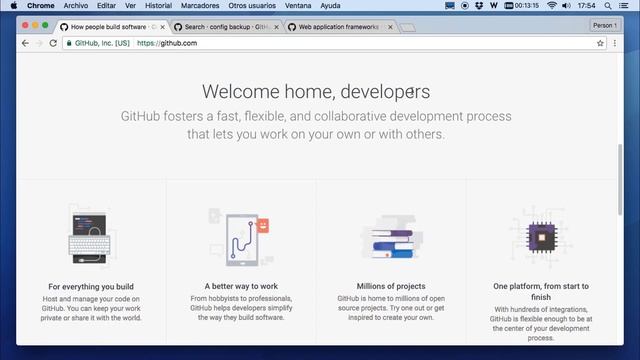
Task: Click the forward navigation arrow
Action: [x=39, y=43]
